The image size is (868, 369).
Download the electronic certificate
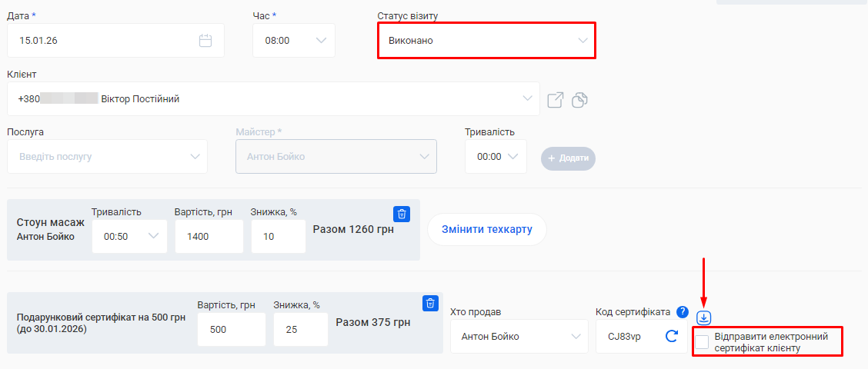pos(704,317)
